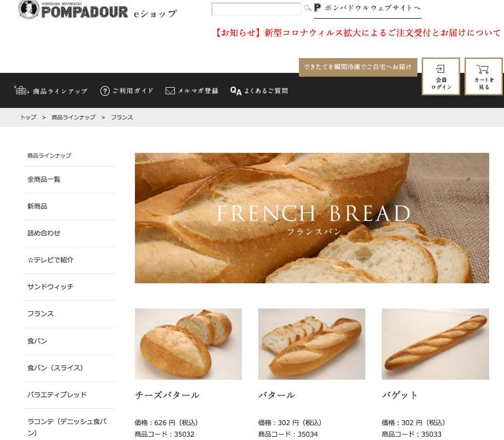Open the チーズバタール product thumbnail
The height and width of the screenshot is (440, 504).
(188, 344)
